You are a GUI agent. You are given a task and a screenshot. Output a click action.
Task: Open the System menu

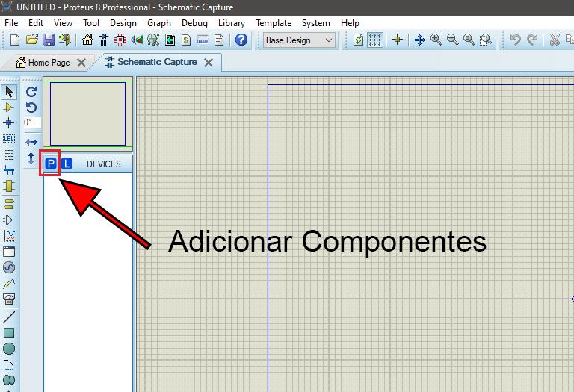[316, 23]
